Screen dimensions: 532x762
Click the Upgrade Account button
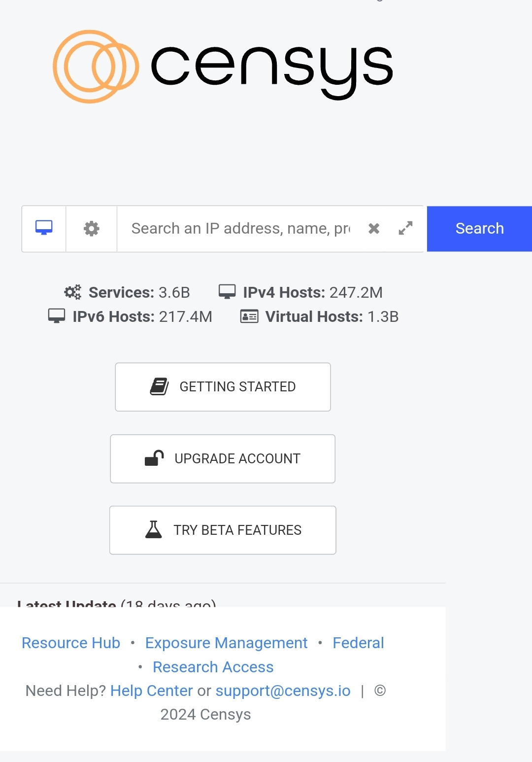pyautogui.click(x=223, y=459)
